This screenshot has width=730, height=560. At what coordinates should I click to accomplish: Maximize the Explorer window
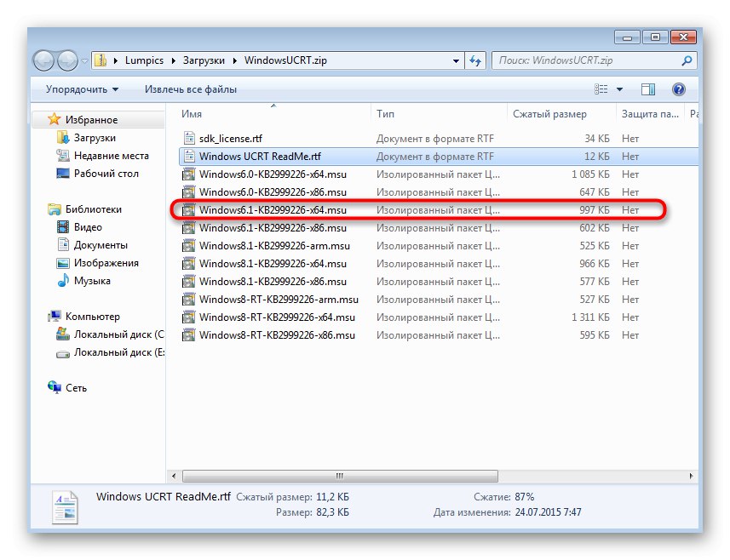[655, 37]
